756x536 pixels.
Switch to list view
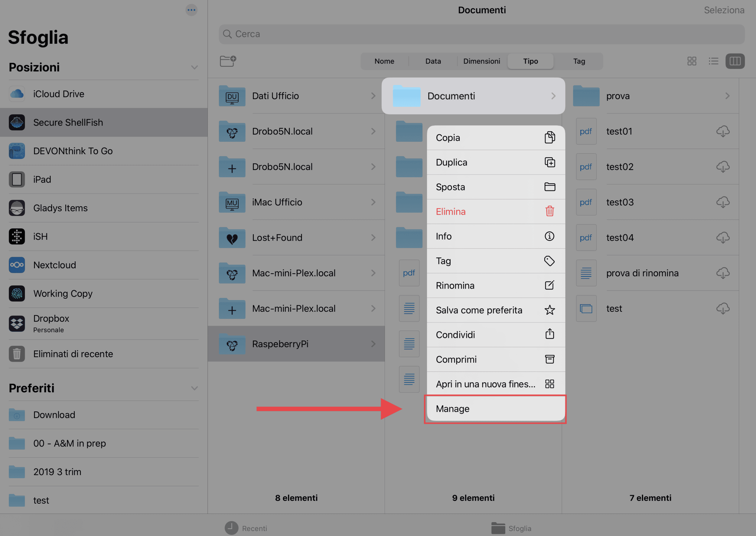[713, 61]
